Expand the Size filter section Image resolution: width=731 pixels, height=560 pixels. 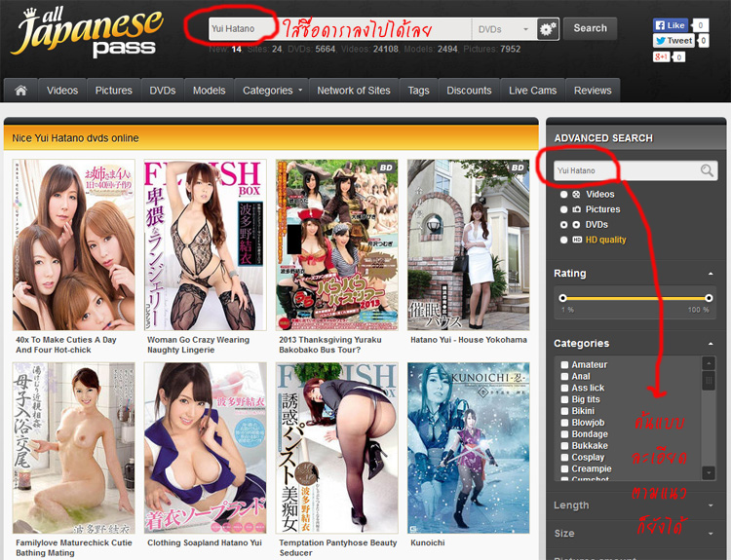click(711, 534)
